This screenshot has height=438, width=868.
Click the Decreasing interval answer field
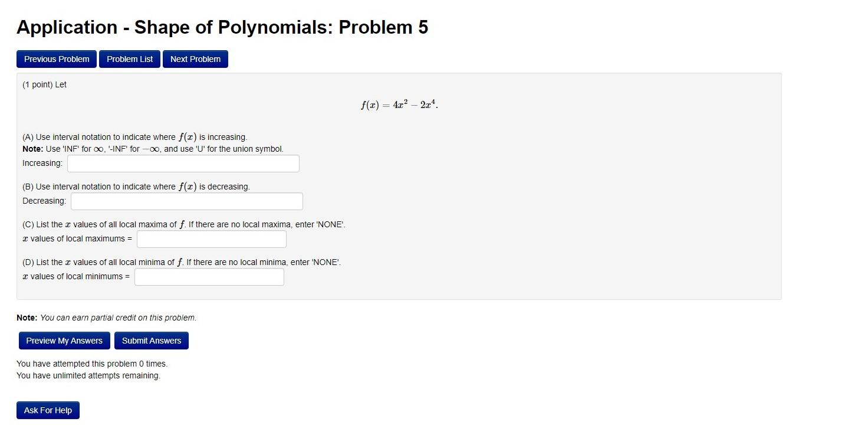[x=186, y=201]
